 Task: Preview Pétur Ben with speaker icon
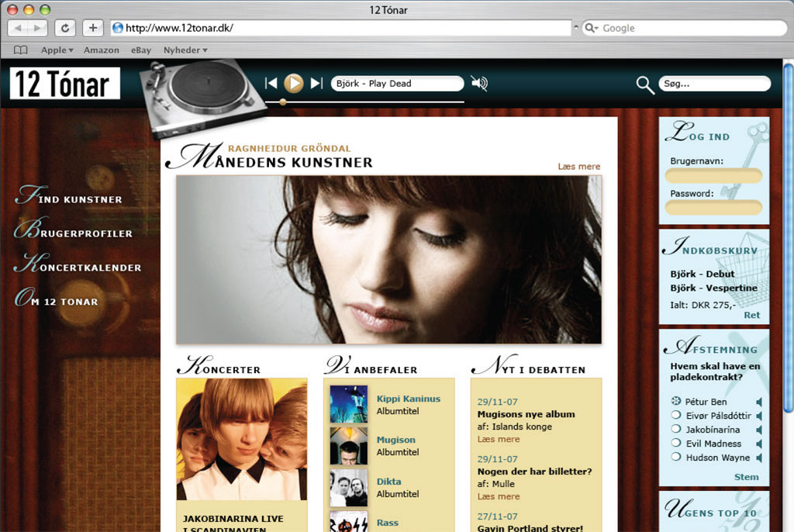(759, 402)
